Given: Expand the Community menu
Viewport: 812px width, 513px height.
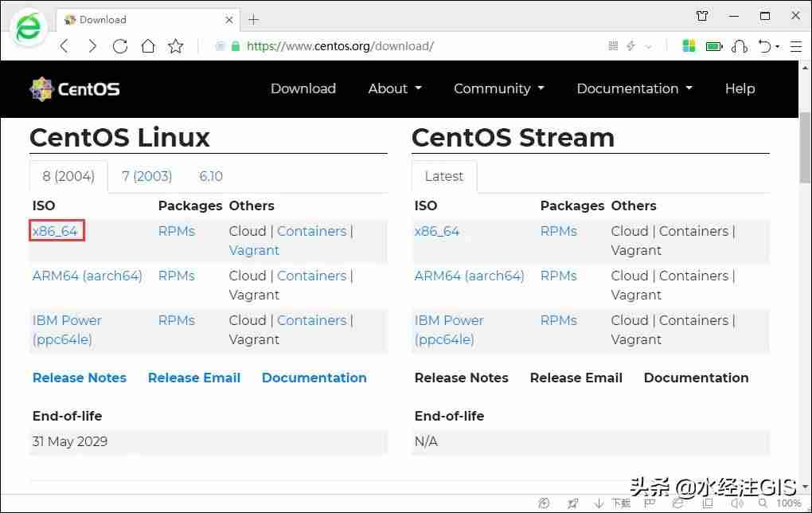Looking at the screenshot, I should pos(498,88).
